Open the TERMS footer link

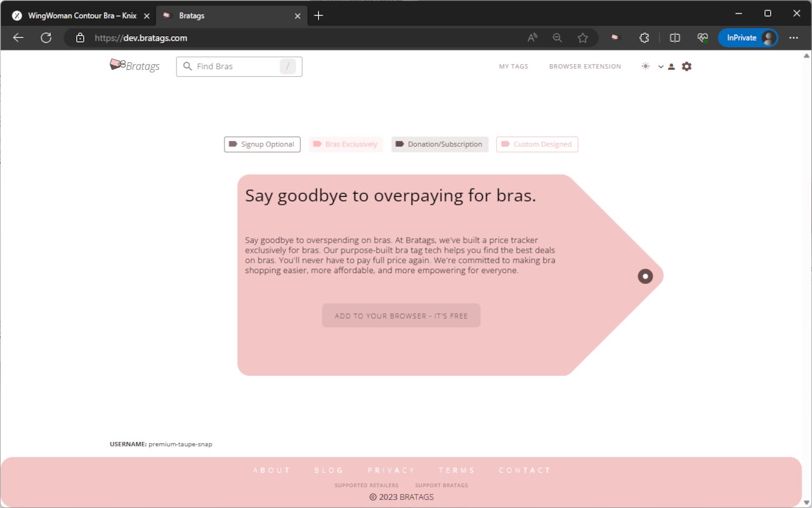[x=457, y=471]
